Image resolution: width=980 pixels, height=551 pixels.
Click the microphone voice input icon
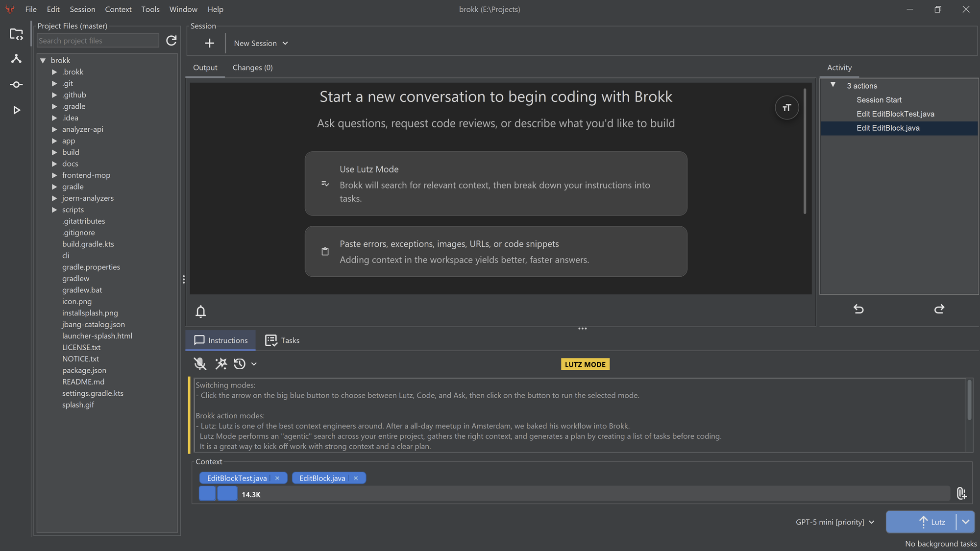(199, 364)
